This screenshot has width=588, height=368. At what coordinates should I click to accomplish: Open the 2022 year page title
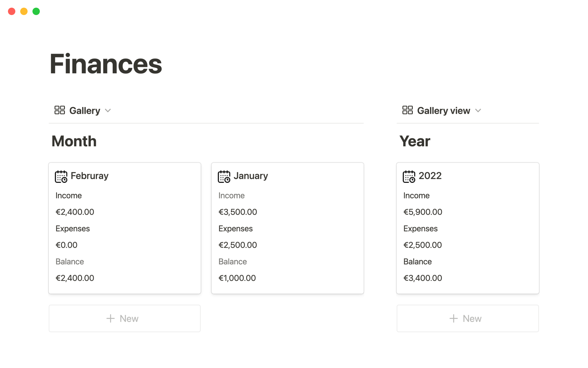[x=430, y=176]
